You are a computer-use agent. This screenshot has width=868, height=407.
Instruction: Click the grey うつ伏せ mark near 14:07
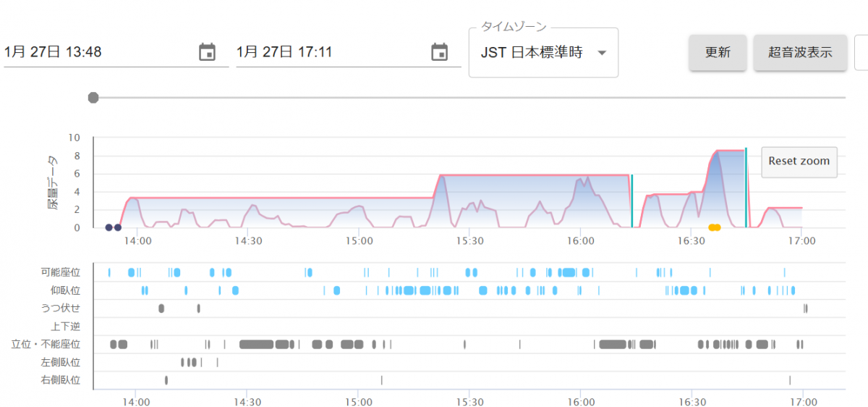161,309
